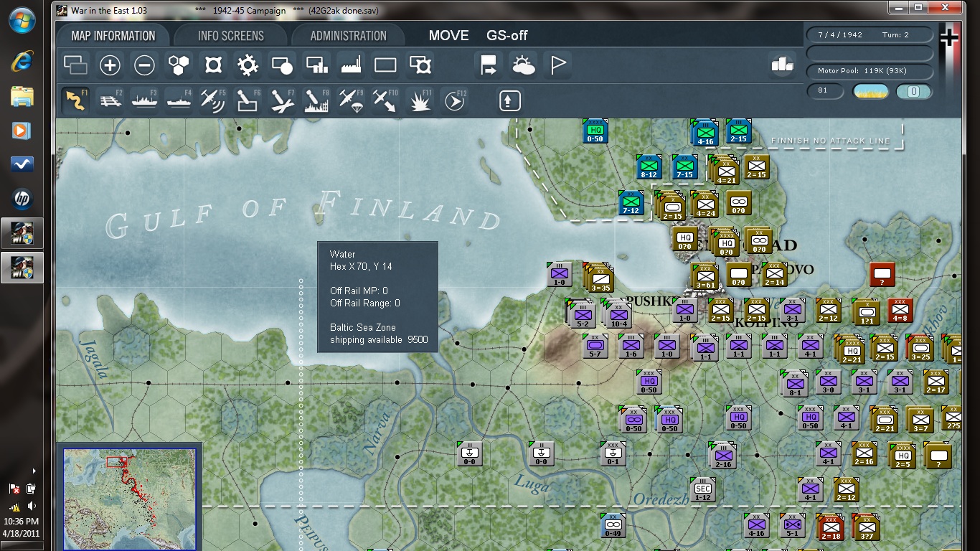Select the 3=35 Soviet unit stack
The width and height of the screenshot is (980, 551).
click(x=599, y=278)
